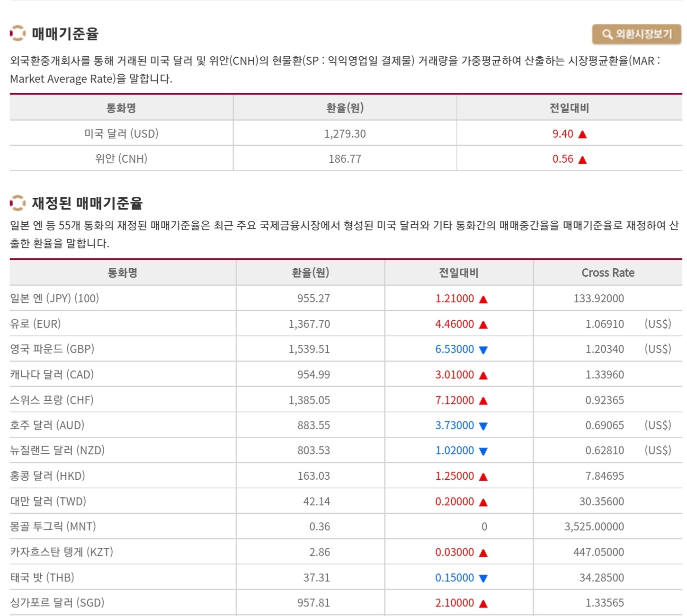This screenshot has width=687, height=616.
Task: Click red up arrow beside 3.01000
Action: [483, 376]
